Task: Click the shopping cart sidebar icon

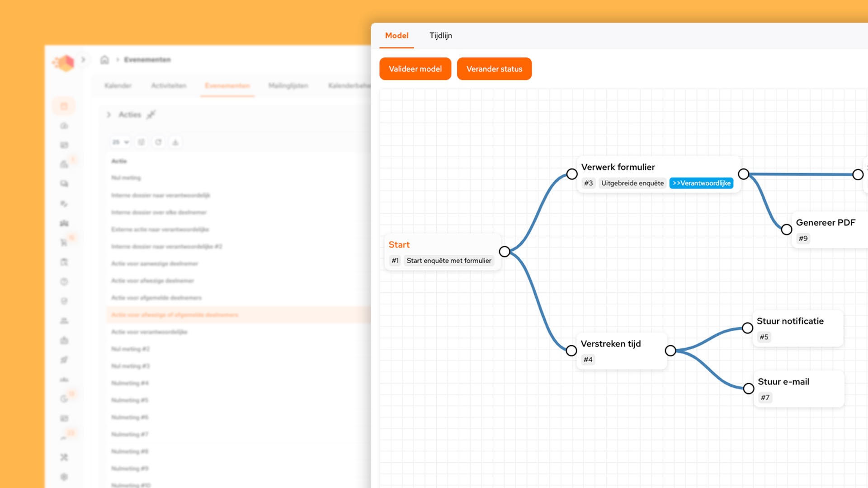Action: pos(64,243)
